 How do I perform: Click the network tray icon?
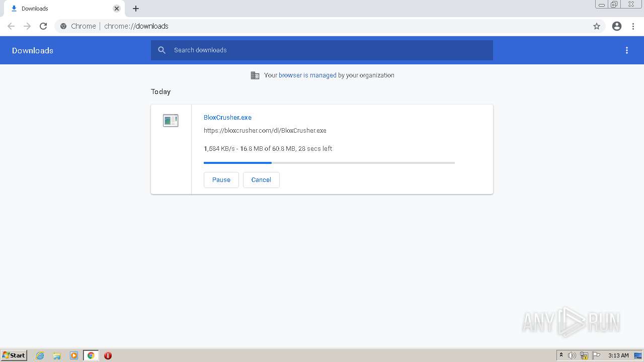(x=584, y=355)
